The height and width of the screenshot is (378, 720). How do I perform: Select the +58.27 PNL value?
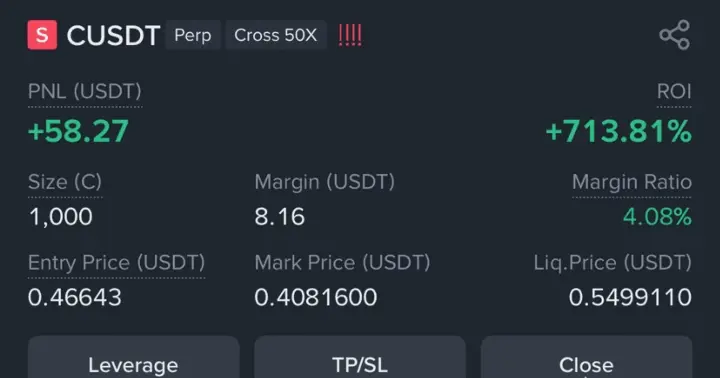[x=79, y=131]
